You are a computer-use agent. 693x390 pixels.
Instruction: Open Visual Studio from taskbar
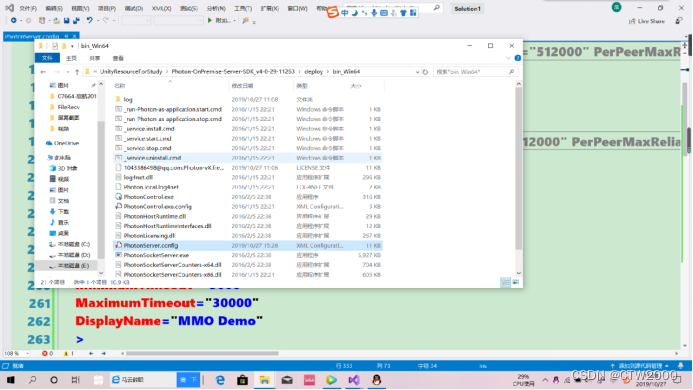[354, 380]
